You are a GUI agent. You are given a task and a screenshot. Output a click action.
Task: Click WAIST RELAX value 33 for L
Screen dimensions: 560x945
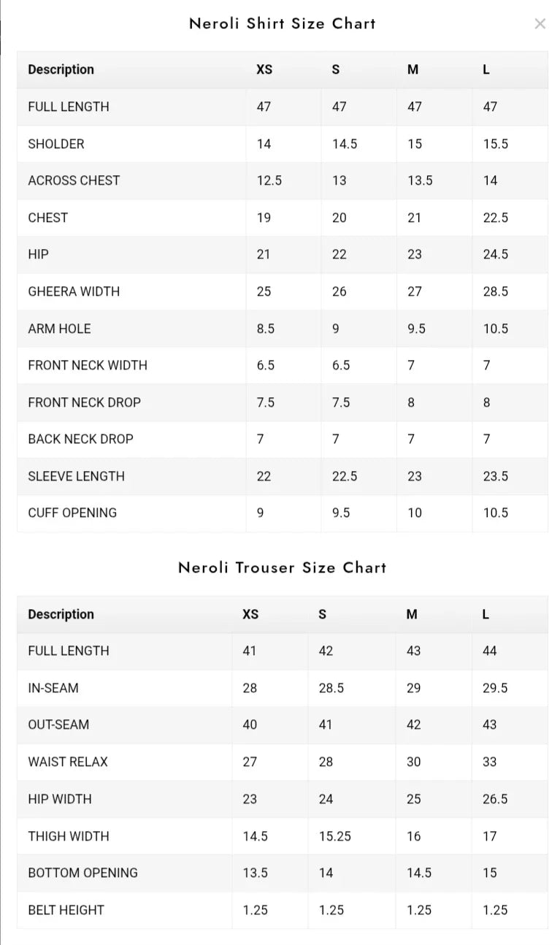(x=489, y=762)
